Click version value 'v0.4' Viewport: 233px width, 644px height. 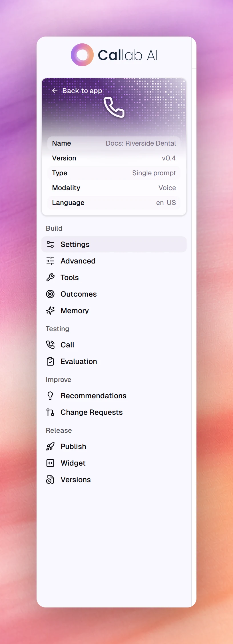(x=169, y=158)
